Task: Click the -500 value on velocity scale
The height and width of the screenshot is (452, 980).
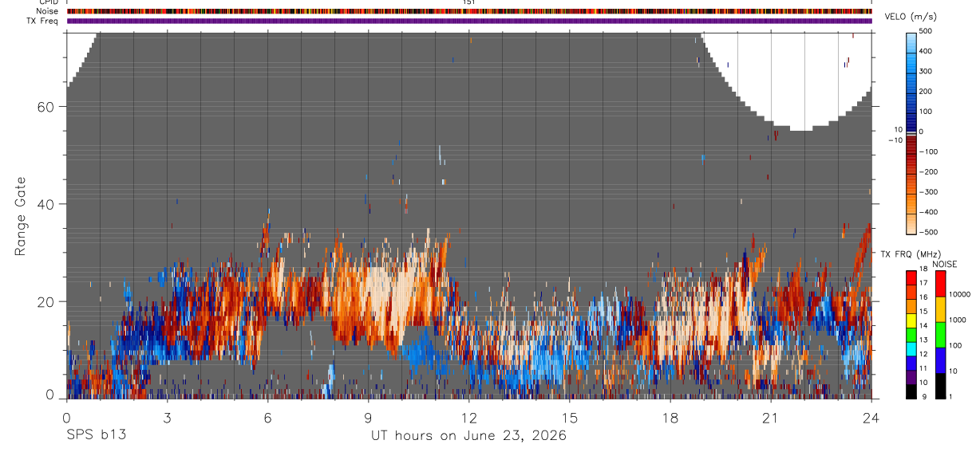Action: 927,232
